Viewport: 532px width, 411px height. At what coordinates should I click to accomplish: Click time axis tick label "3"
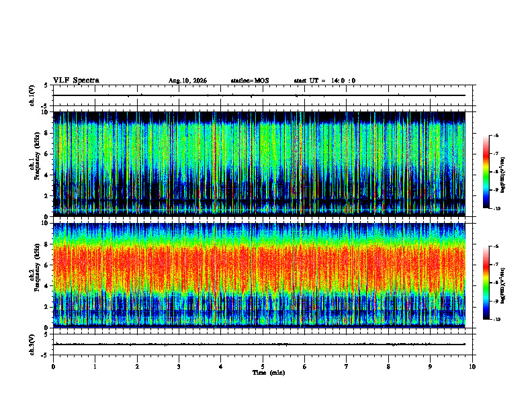[x=179, y=367]
